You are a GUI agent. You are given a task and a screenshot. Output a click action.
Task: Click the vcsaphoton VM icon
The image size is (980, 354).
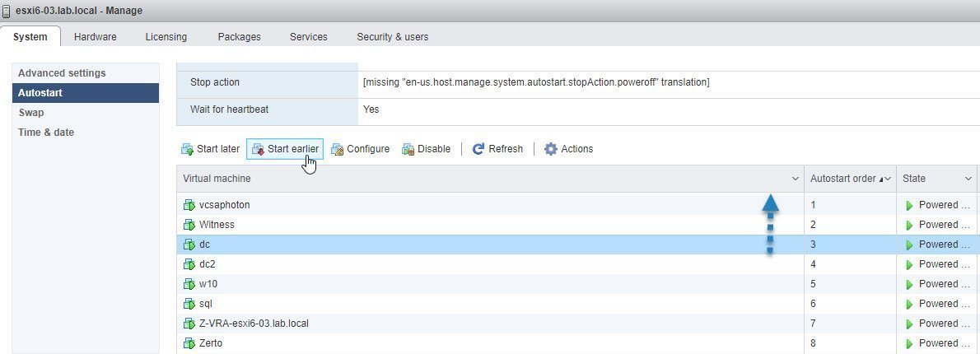pyautogui.click(x=189, y=205)
